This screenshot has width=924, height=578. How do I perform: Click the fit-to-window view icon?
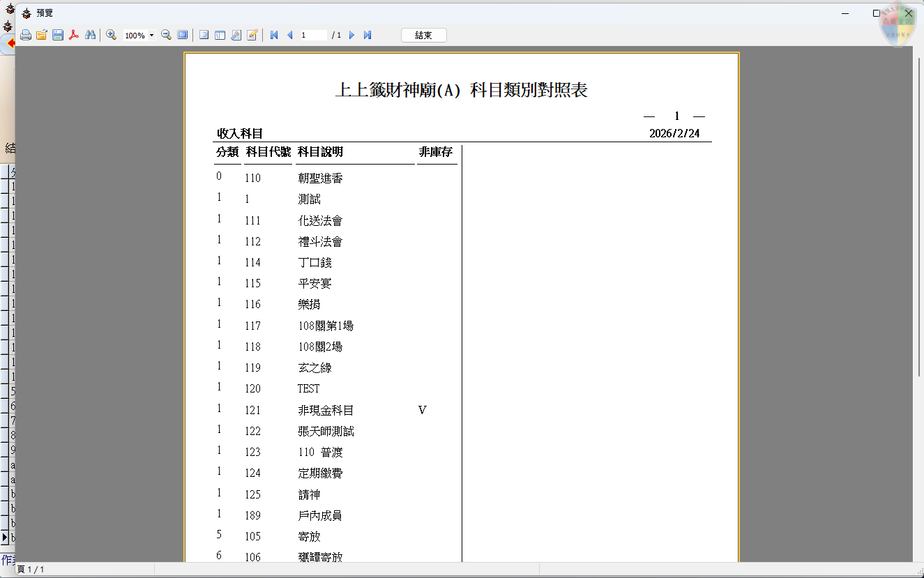coord(182,34)
